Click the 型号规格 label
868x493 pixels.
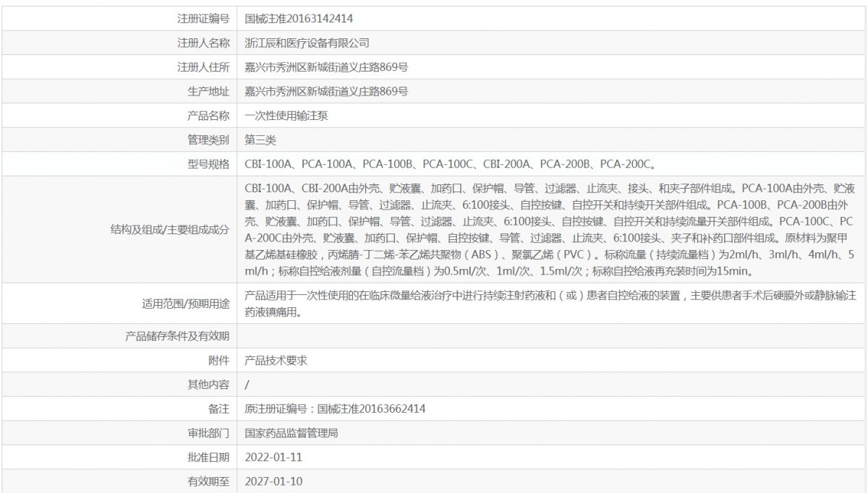[x=209, y=163]
